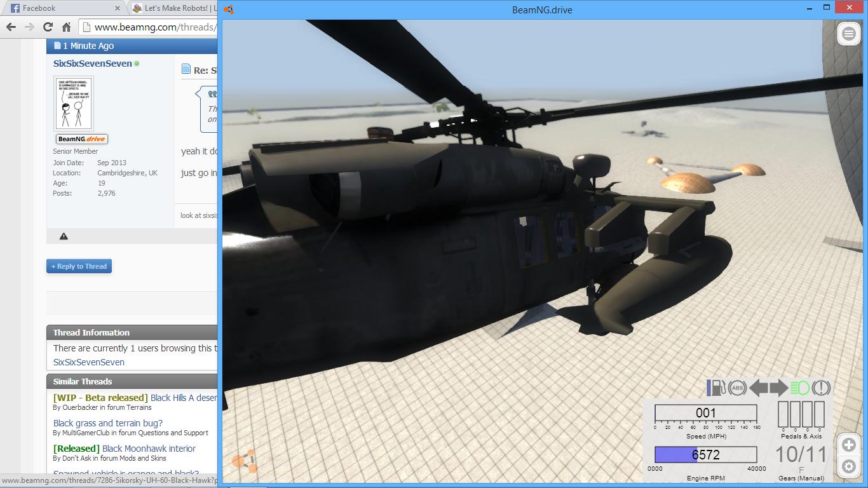Click the Speed (MPH) gauge bar
The width and height of the screenshot is (868, 488).
pos(706,414)
